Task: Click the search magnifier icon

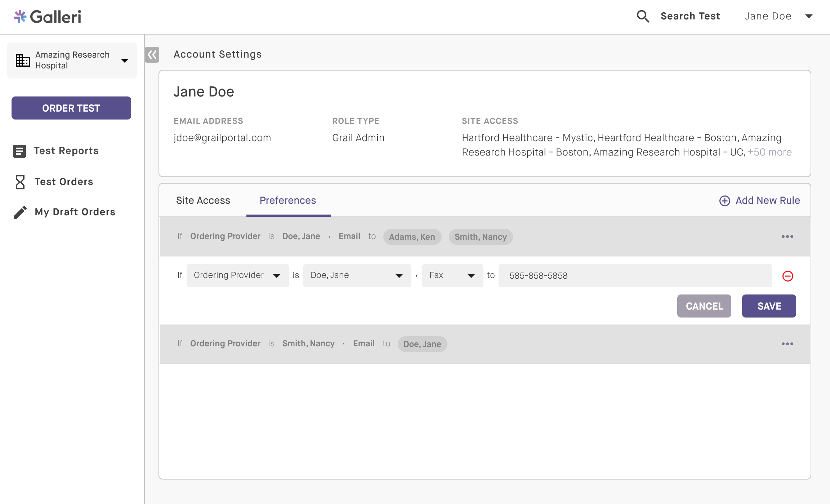Action: click(x=643, y=16)
